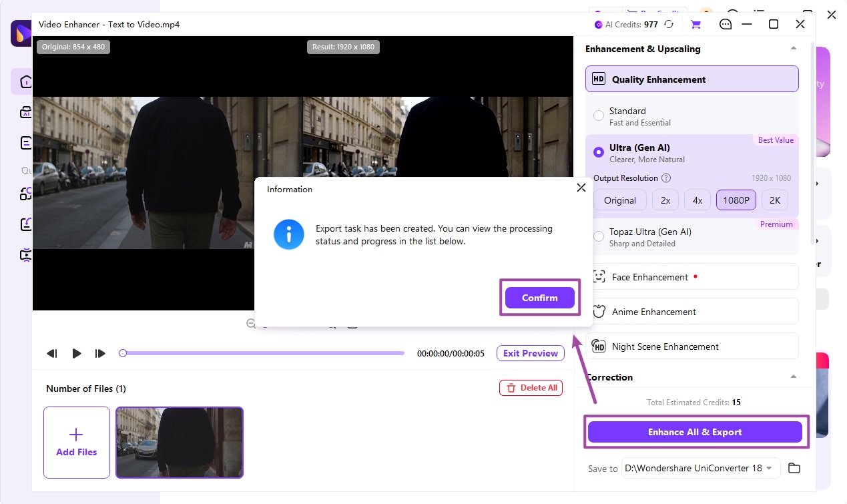The image size is (847, 504).
Task: Browse output folder with folder icon
Action: pyautogui.click(x=794, y=468)
